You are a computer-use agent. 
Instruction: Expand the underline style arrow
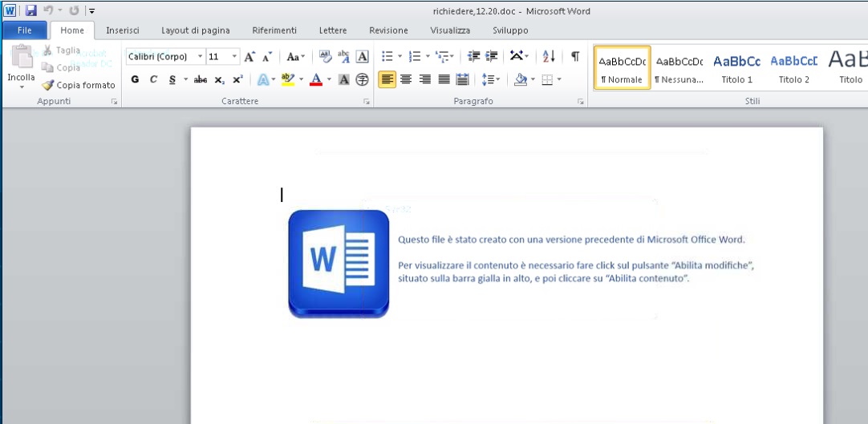point(185,79)
